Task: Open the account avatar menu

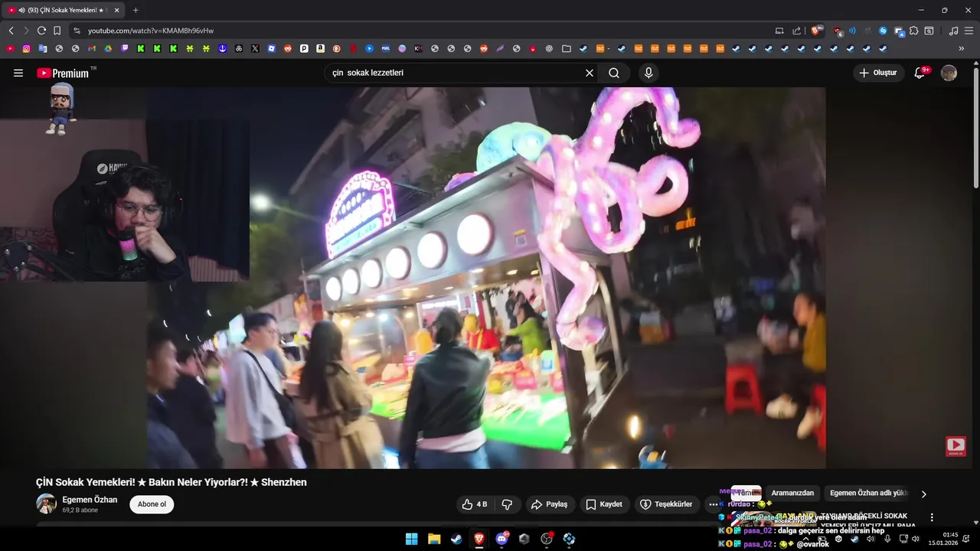Action: pyautogui.click(x=949, y=73)
